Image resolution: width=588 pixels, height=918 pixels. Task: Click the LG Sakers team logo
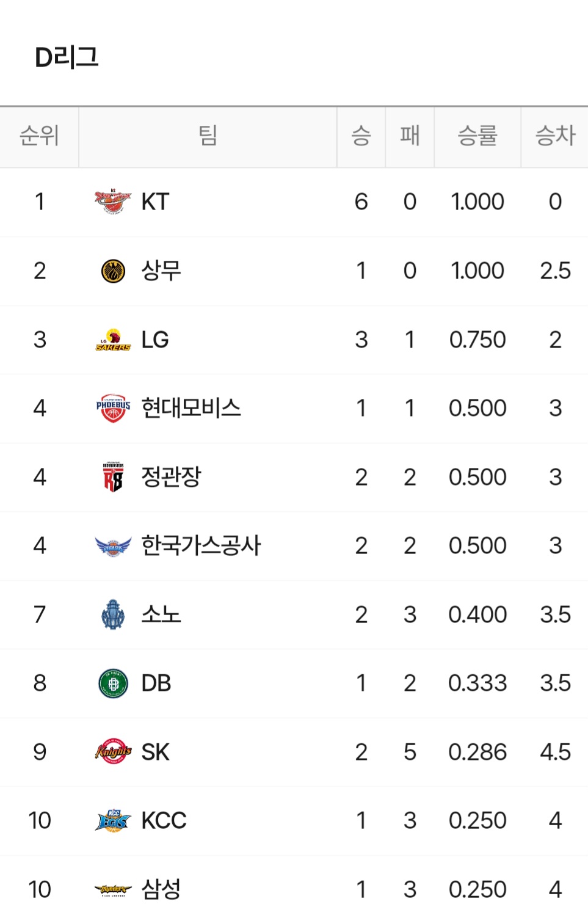tap(113, 340)
